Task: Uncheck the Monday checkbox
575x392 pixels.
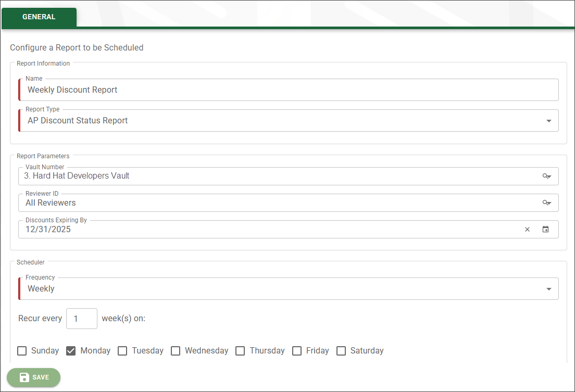Action: click(71, 351)
